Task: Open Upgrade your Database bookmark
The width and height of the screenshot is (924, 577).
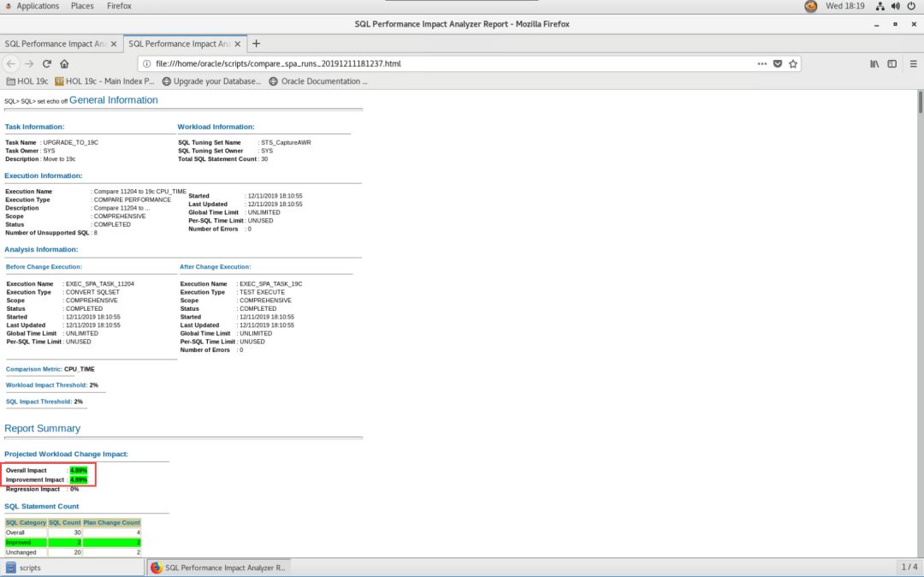Action: (x=211, y=81)
